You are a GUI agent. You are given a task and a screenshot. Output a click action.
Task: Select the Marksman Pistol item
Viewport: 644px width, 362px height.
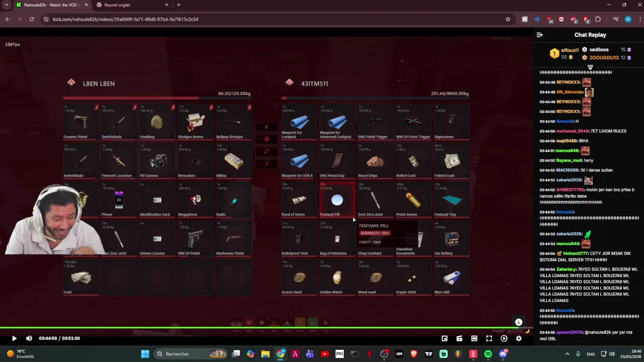[x=233, y=238]
